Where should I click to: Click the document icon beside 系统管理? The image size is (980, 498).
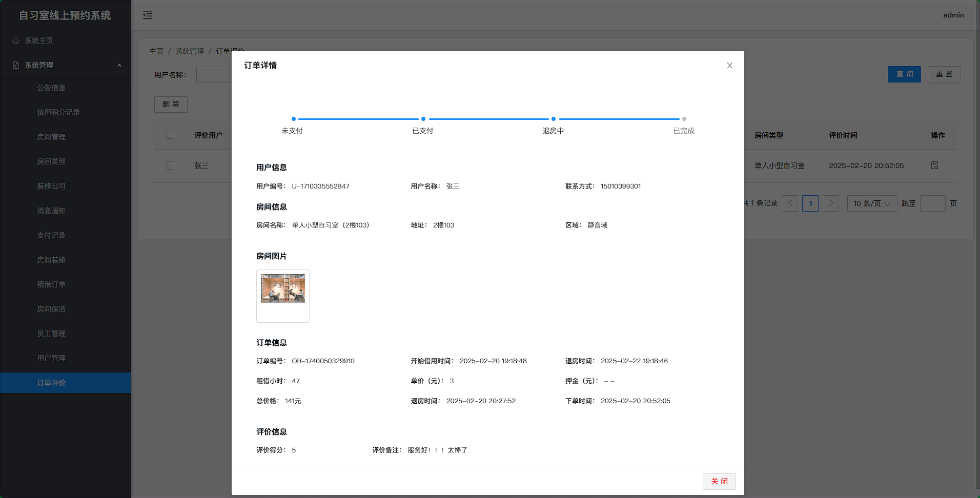pos(16,65)
